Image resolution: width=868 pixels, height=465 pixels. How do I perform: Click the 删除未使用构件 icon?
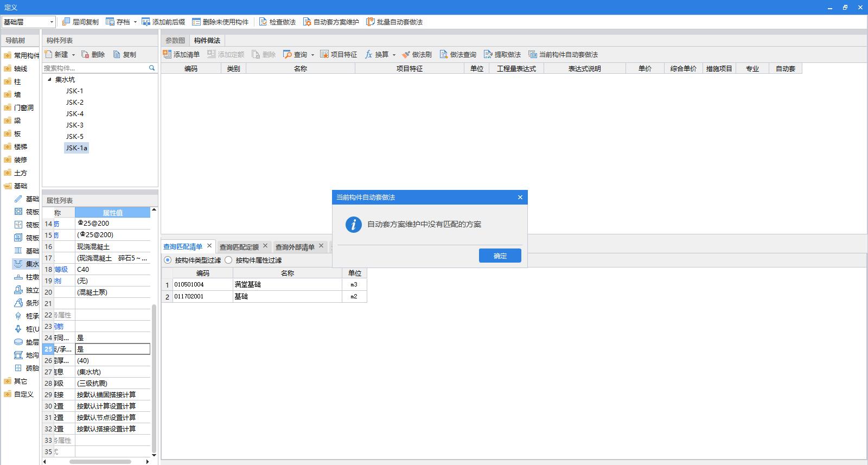[196, 22]
